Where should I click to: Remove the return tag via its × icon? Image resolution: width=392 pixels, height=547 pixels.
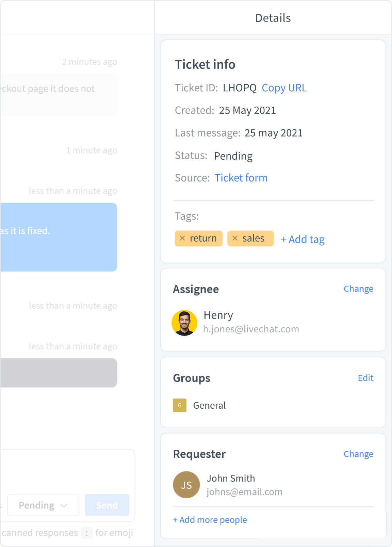182,238
